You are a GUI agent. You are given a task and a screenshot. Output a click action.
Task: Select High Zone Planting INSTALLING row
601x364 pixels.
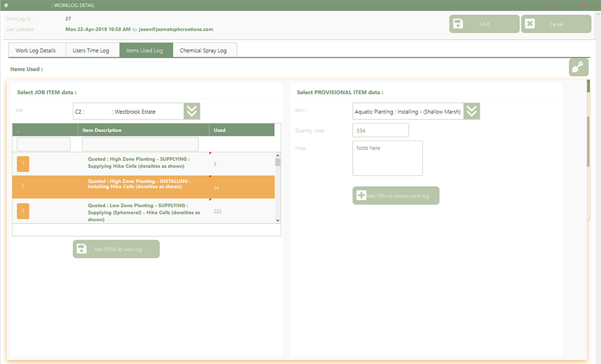(x=144, y=187)
